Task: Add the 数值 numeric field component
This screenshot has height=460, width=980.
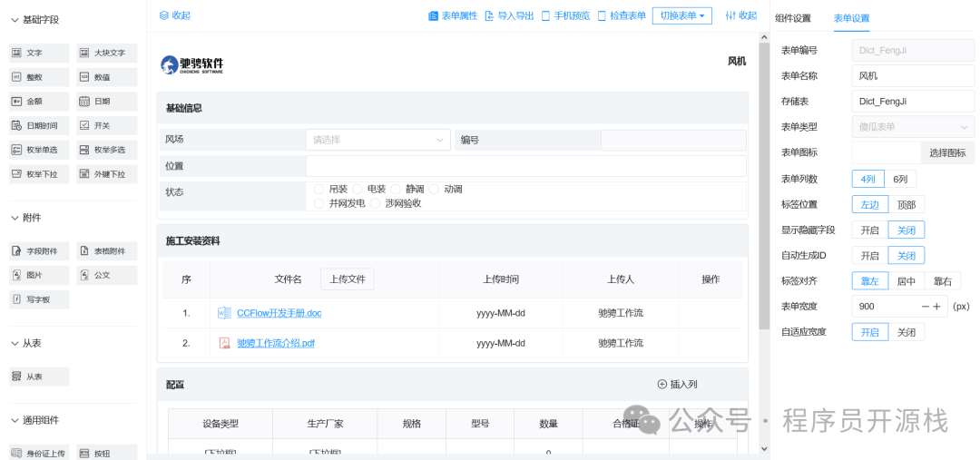Action: 106,77
